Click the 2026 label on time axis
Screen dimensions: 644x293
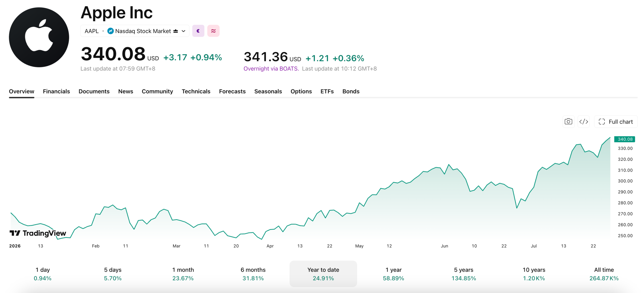15,246
